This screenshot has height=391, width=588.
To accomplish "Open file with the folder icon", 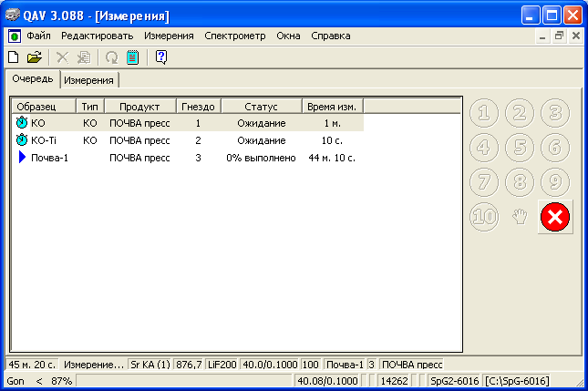I will tap(35, 57).
